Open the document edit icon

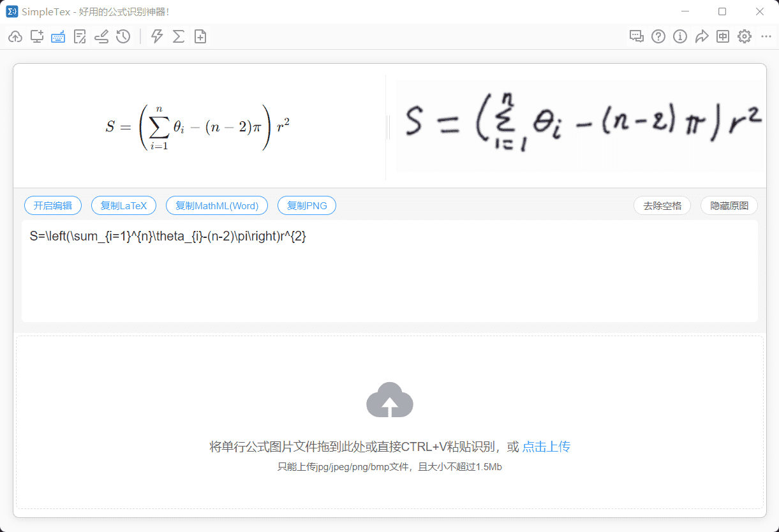click(80, 37)
